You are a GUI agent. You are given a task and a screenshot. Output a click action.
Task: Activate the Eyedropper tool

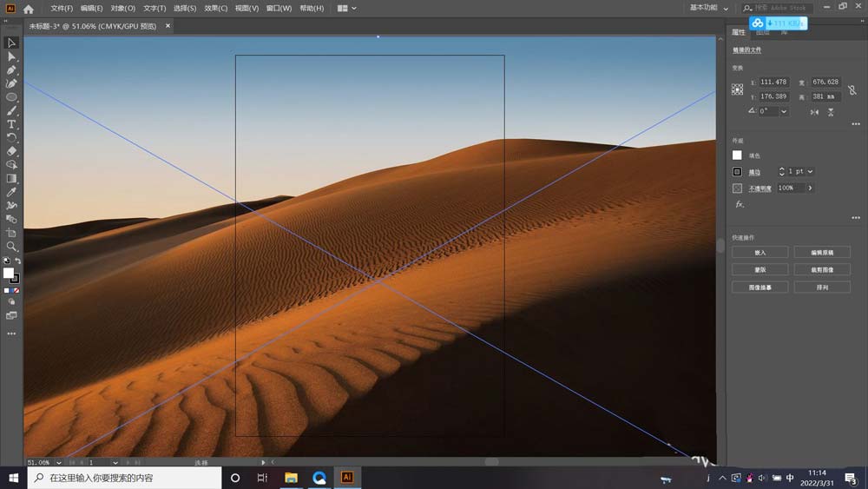click(x=12, y=192)
